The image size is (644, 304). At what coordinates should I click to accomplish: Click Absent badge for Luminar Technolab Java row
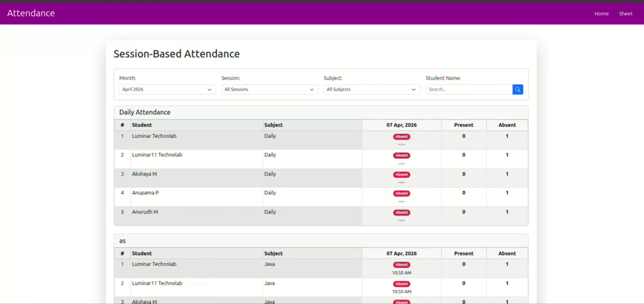point(401,265)
